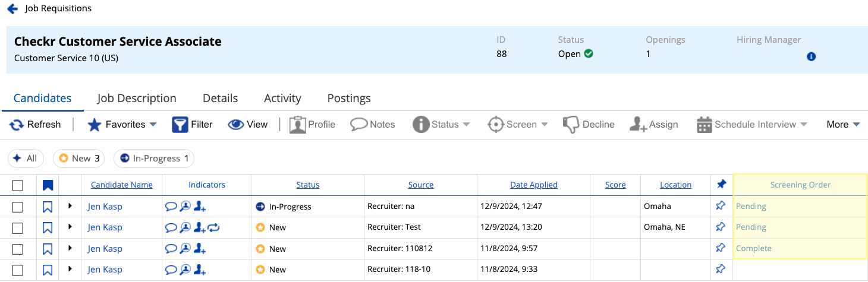Bookmark the In-Progress candidate row
The height and width of the screenshot is (282, 868).
point(48,207)
